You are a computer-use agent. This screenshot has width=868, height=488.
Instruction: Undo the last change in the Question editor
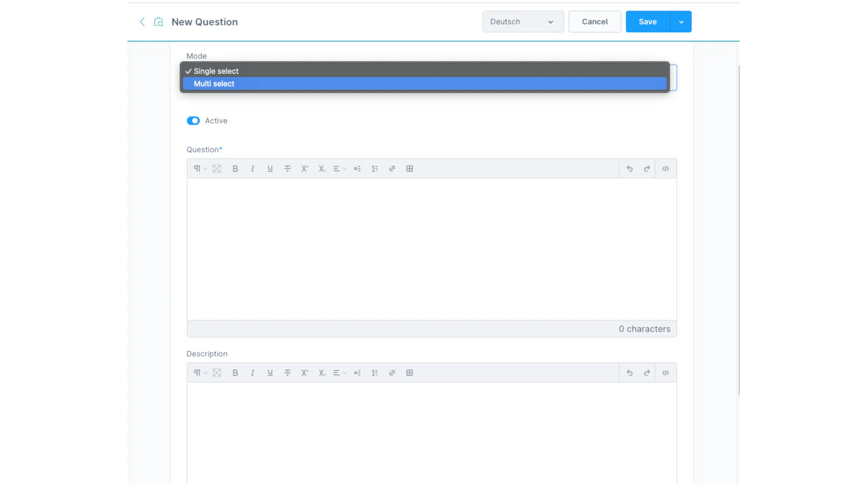(629, 168)
